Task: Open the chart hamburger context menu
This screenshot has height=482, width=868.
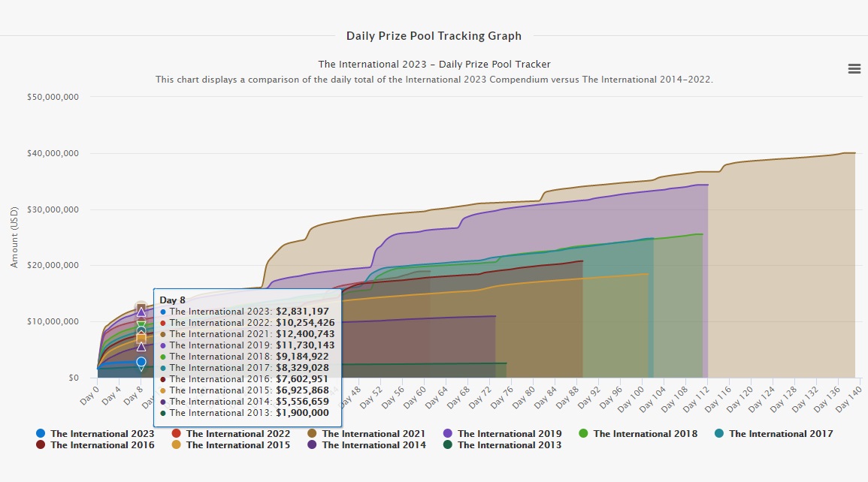Action: (854, 69)
